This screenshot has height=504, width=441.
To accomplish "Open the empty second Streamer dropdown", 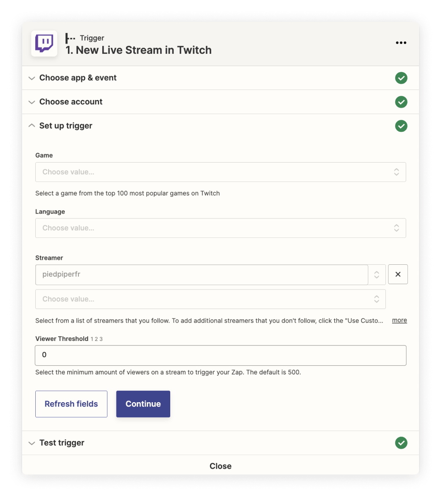I will click(x=210, y=299).
